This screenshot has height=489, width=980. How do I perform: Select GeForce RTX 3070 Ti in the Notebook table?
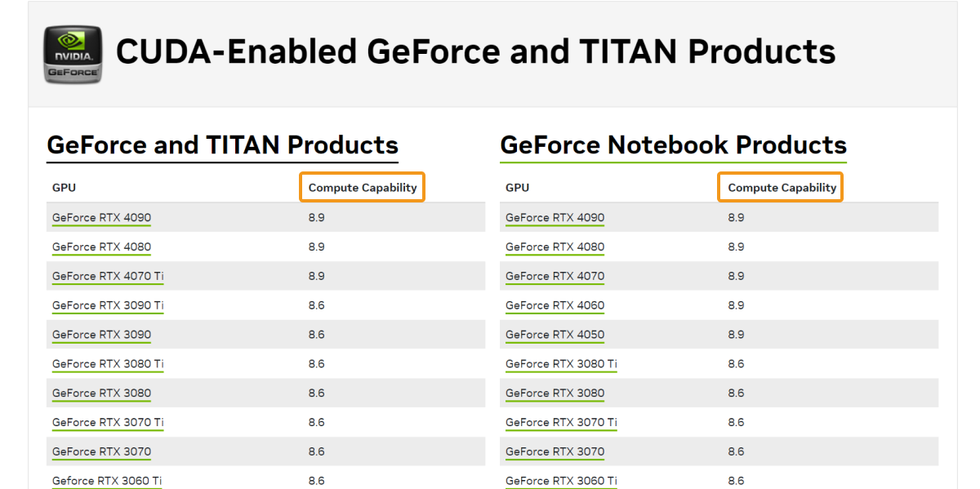click(561, 422)
